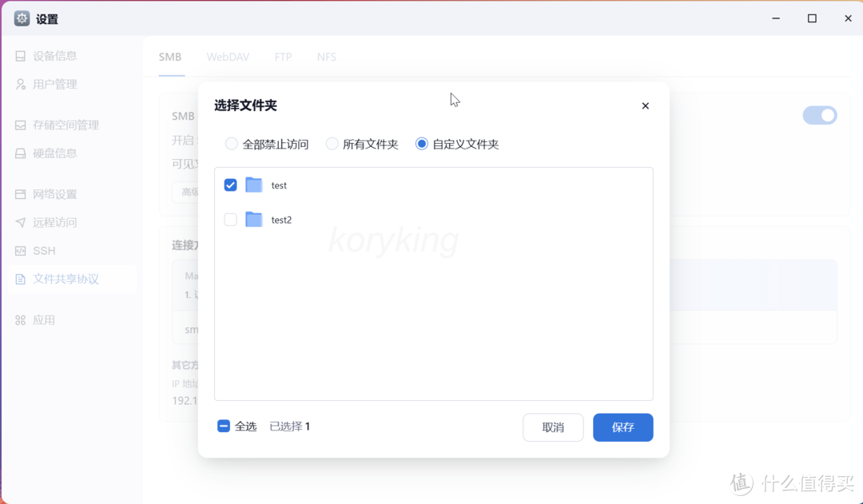Uncheck the test folder checkbox
The image size is (863, 504).
pos(230,185)
